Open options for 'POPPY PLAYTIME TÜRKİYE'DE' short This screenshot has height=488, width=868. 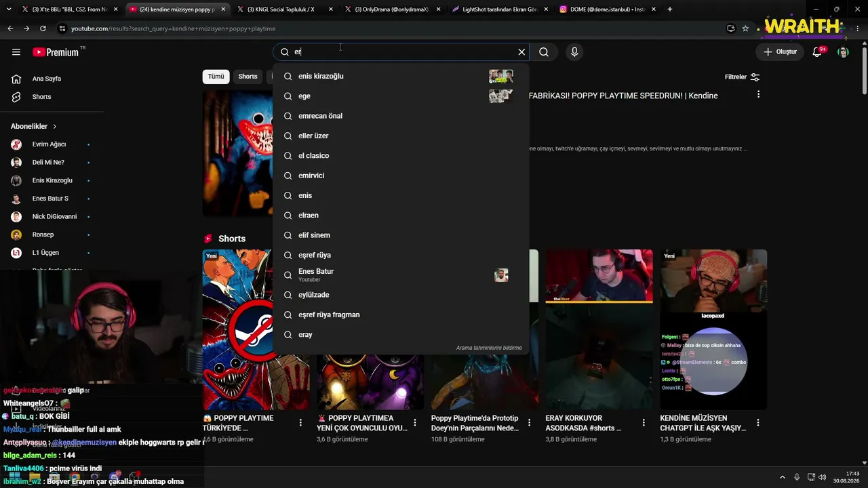(x=300, y=422)
